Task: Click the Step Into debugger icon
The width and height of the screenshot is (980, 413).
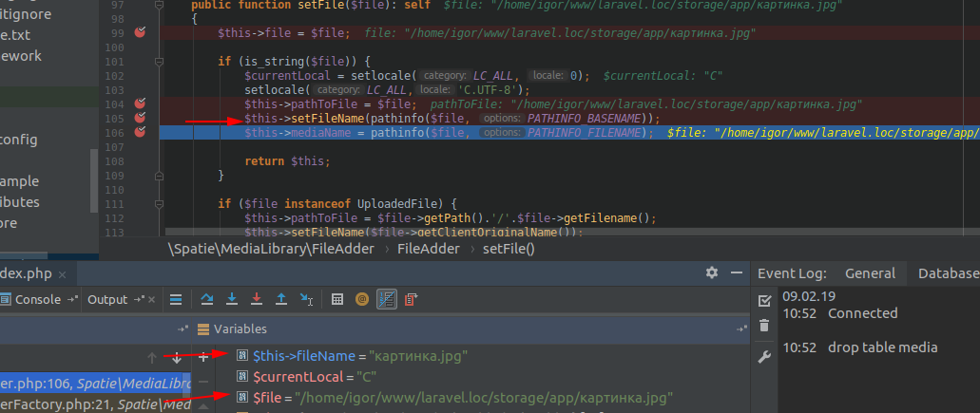Action: (x=232, y=299)
